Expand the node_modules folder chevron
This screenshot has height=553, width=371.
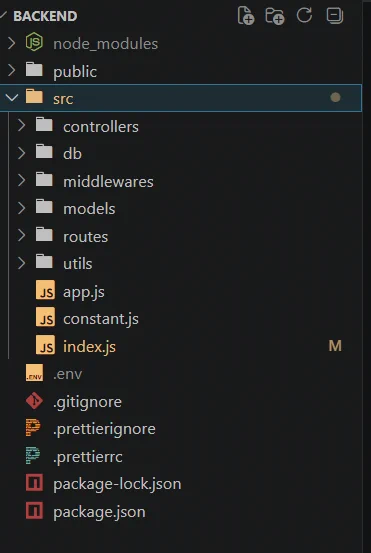(12, 43)
